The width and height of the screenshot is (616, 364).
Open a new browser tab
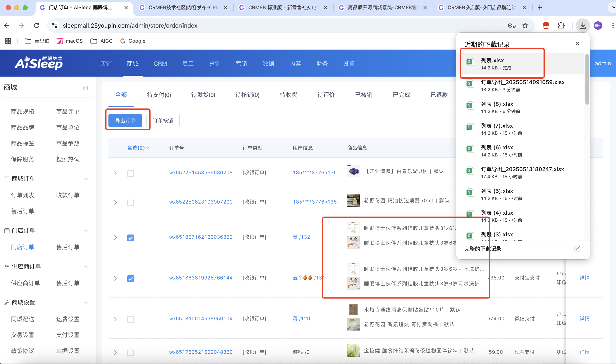540,8
